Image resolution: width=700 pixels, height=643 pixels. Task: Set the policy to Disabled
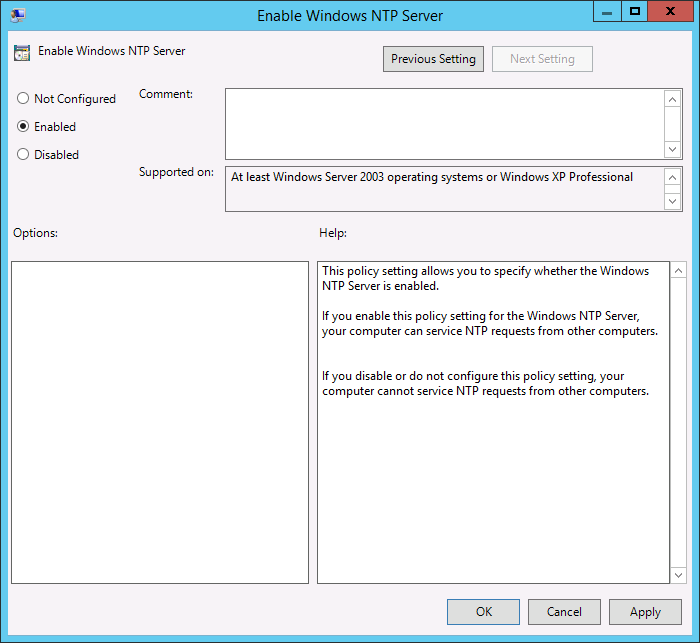pos(23,155)
